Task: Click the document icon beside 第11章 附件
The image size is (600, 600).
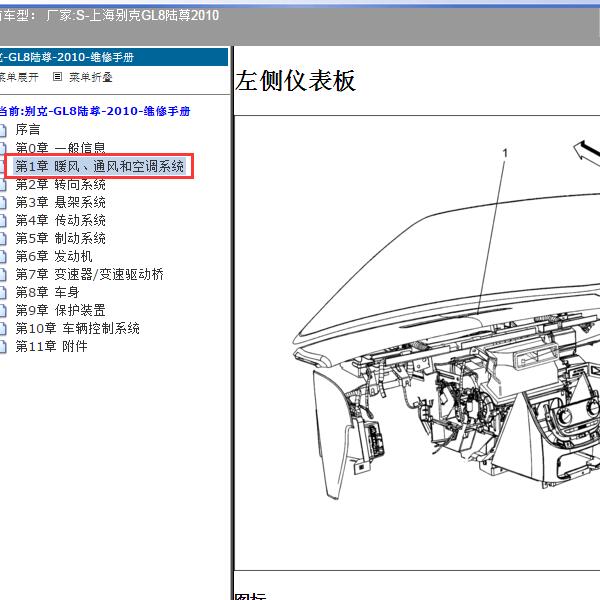Action: point(3,346)
